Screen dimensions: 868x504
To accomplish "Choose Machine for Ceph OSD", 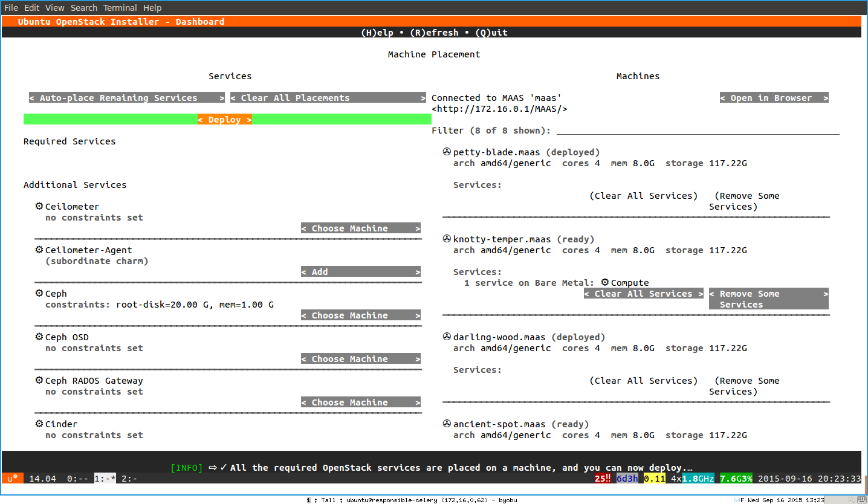I will tap(361, 359).
